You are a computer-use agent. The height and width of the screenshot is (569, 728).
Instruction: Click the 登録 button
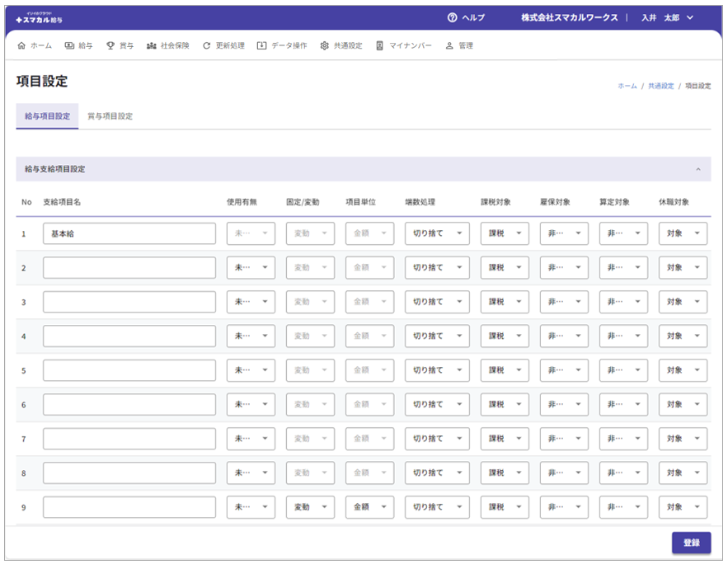point(691,543)
